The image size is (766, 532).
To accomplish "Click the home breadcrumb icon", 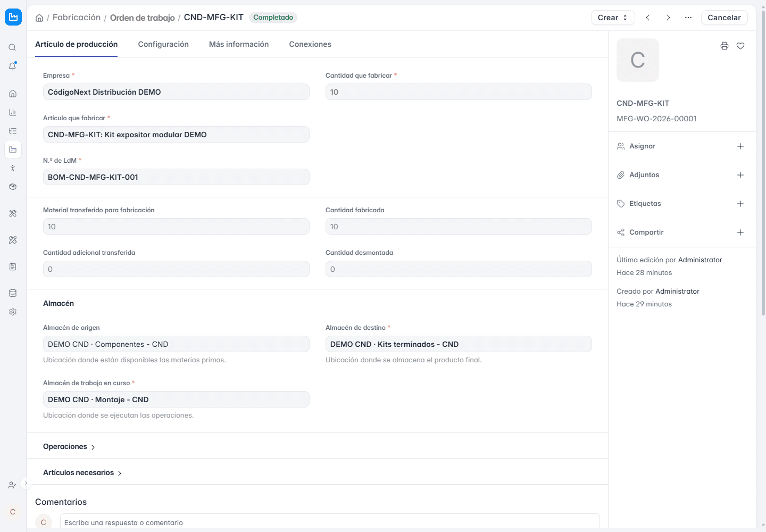I will pos(39,18).
